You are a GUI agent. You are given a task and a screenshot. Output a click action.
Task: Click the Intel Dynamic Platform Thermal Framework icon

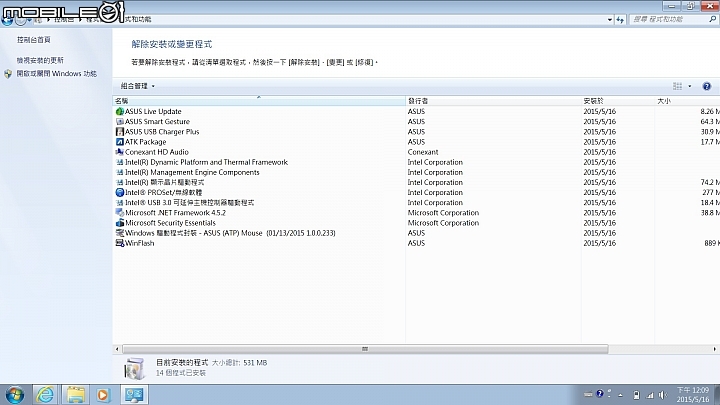click(120, 162)
